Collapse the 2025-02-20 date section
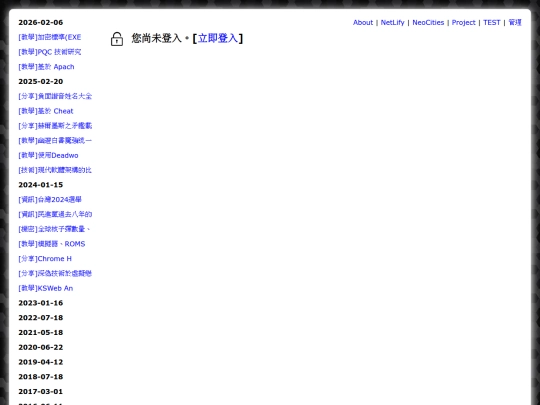 (x=41, y=82)
